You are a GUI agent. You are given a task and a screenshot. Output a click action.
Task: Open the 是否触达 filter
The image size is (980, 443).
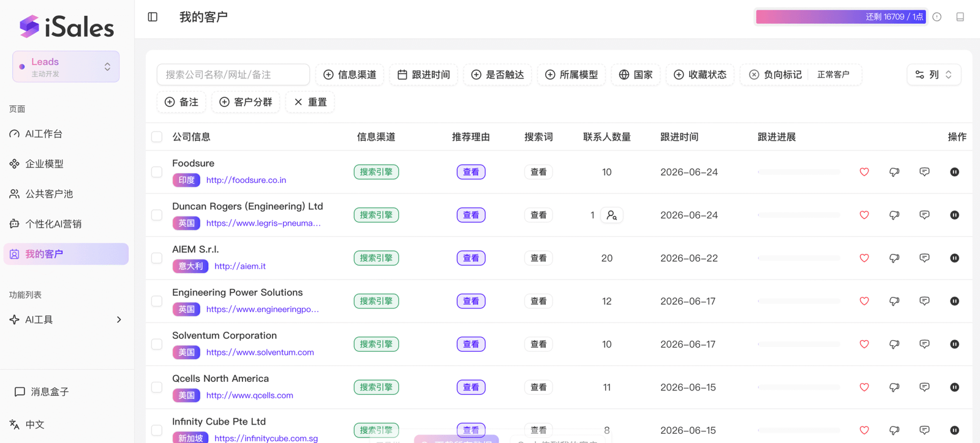click(497, 75)
